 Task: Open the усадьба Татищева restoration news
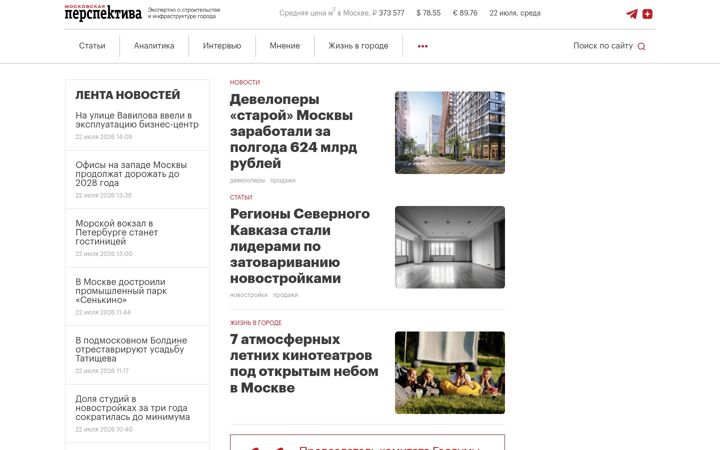point(131,349)
